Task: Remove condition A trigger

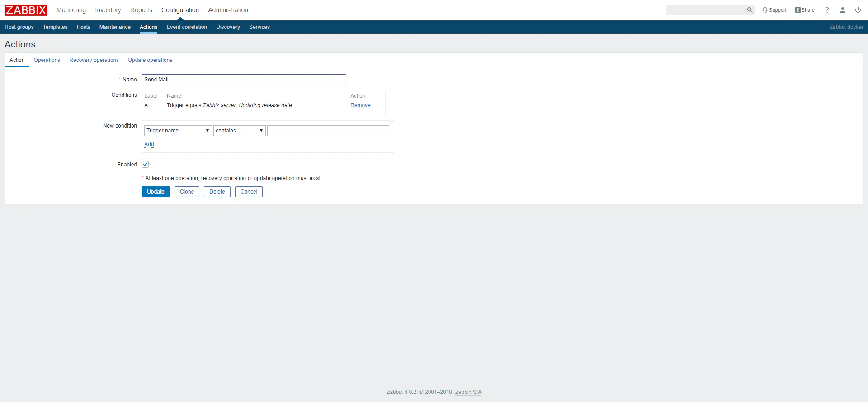Action: point(360,105)
